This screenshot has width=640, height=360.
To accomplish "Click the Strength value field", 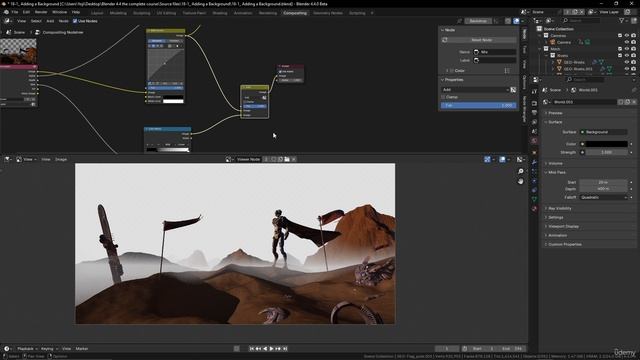I will point(607,152).
